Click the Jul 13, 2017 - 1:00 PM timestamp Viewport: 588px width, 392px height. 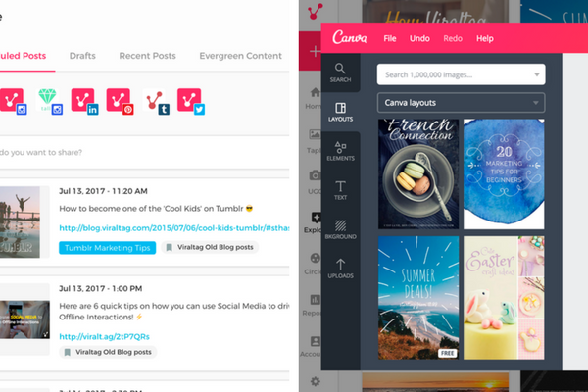click(101, 288)
